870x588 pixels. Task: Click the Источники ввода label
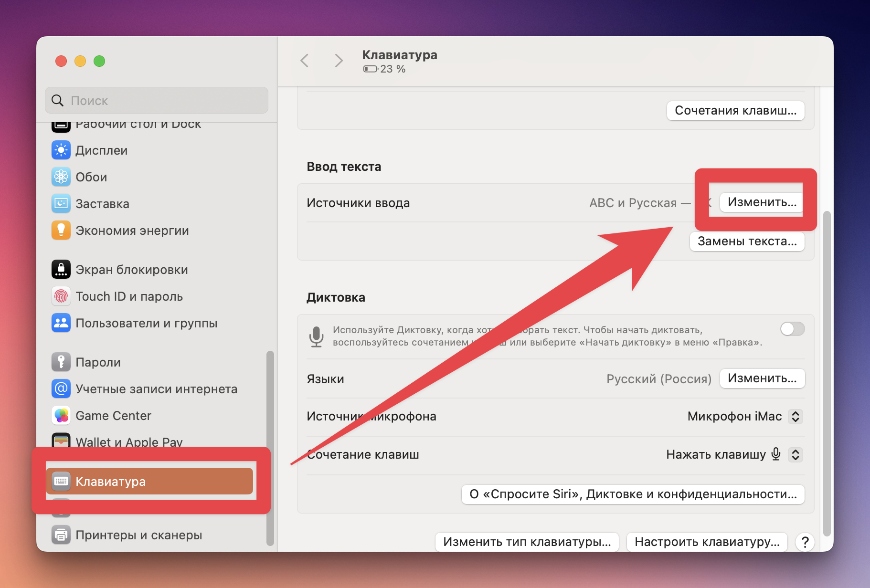(358, 203)
